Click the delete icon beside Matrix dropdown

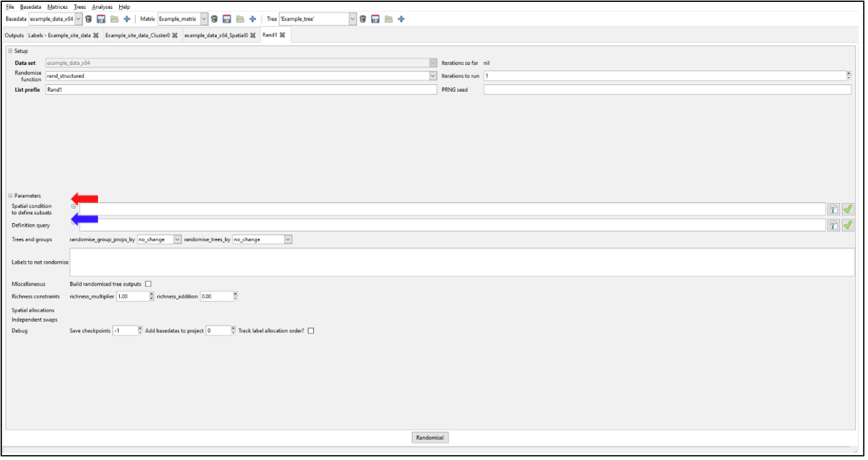[214, 19]
